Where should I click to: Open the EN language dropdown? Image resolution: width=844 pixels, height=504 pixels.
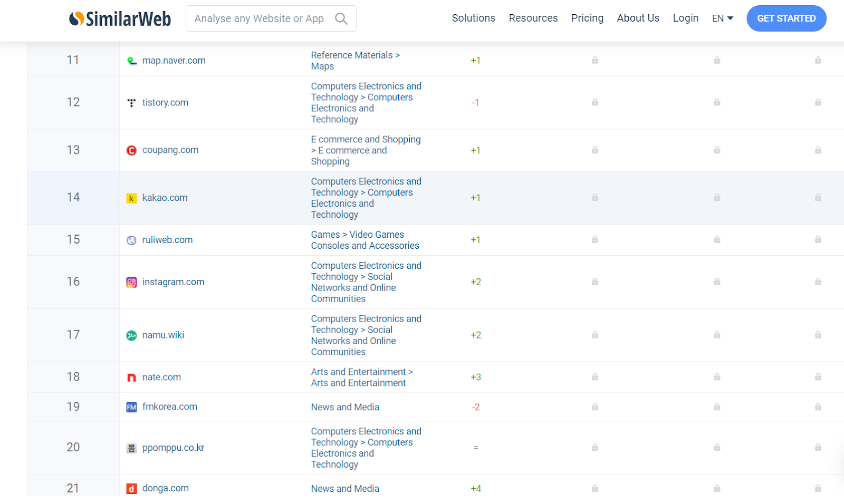[x=723, y=18]
